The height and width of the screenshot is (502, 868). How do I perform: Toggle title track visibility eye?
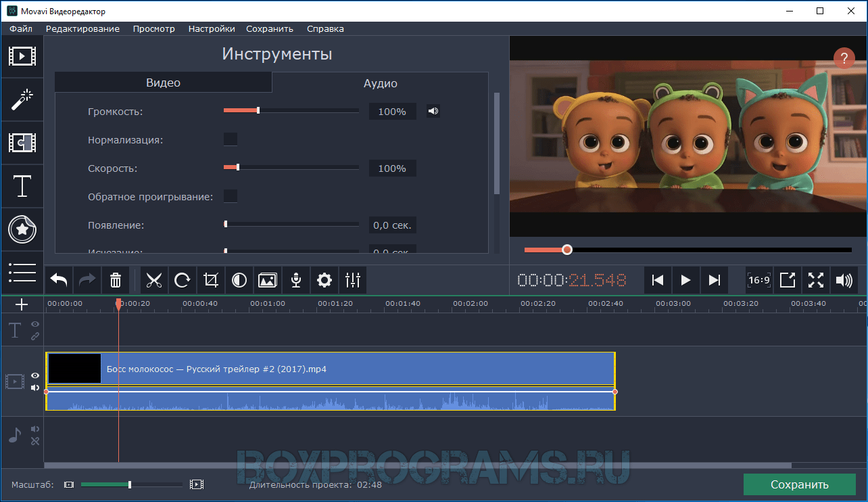click(x=35, y=325)
